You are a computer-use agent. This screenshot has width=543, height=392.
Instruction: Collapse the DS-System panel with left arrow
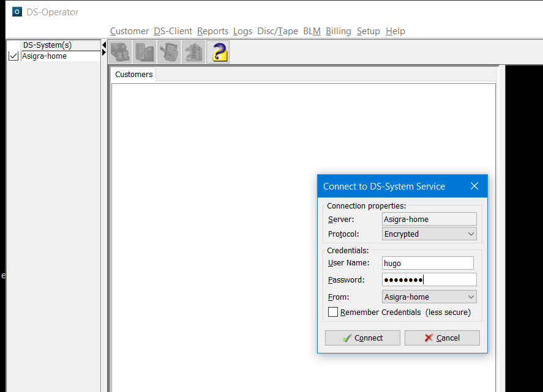tap(104, 45)
